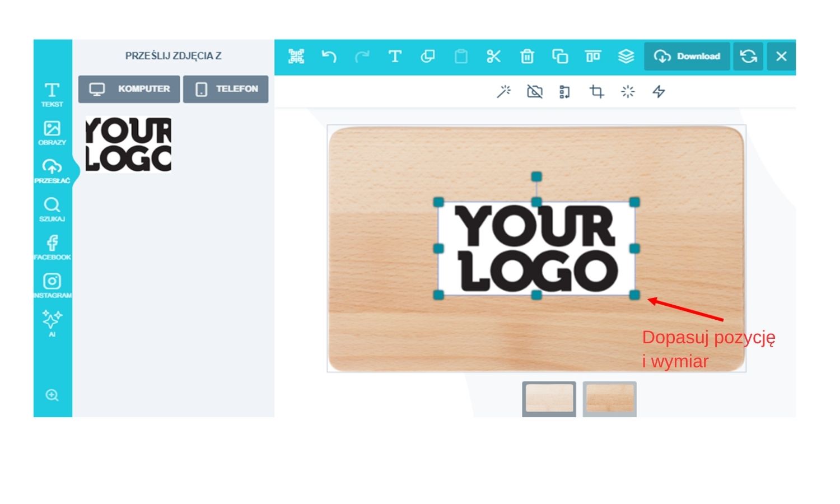Add text using the toolbar T icon
840x504 pixels.
pyautogui.click(x=395, y=57)
